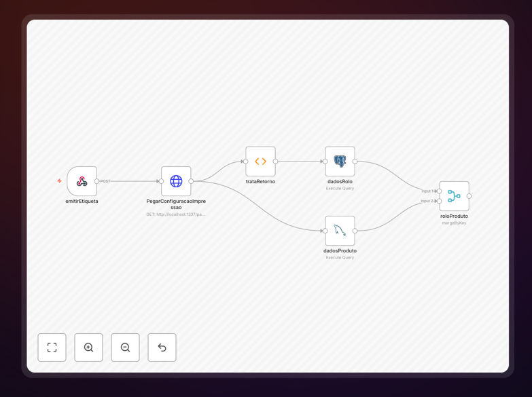Click the emitirEtiqueta label
Image resolution: width=532 pixels, height=397 pixels.
tap(82, 201)
